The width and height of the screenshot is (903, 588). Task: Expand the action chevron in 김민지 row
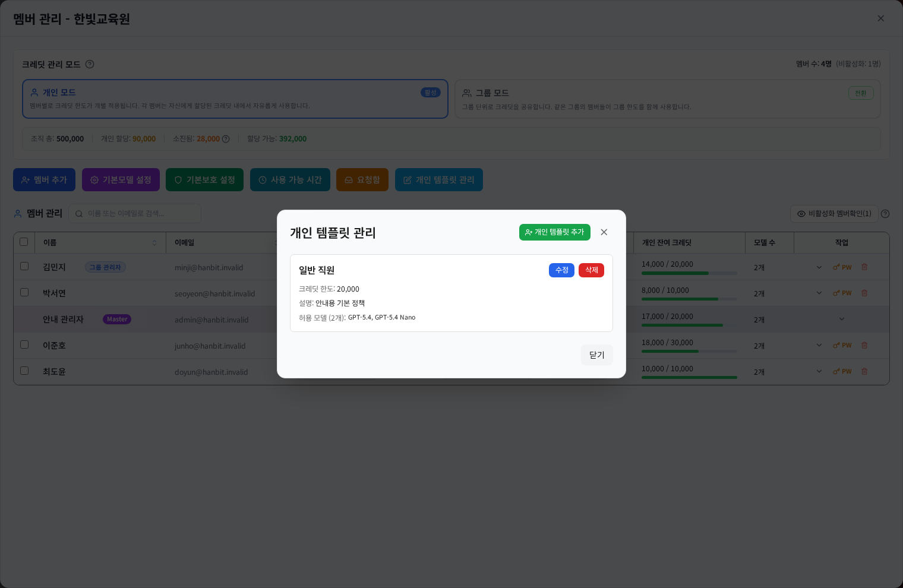pos(819,267)
